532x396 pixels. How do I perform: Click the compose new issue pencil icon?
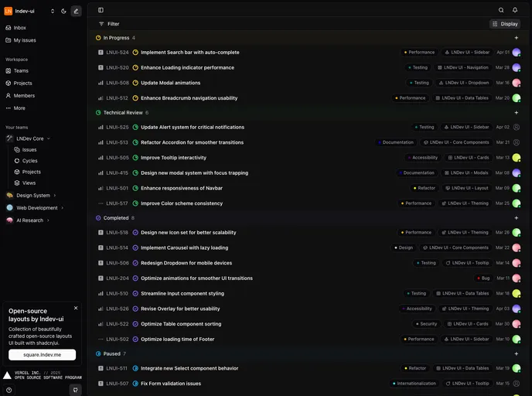coord(76,11)
